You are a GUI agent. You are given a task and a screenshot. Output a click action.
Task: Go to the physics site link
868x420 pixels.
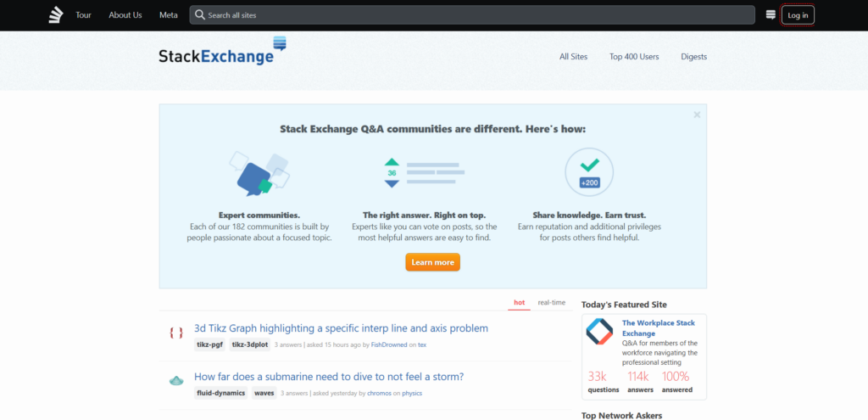pyautogui.click(x=412, y=394)
